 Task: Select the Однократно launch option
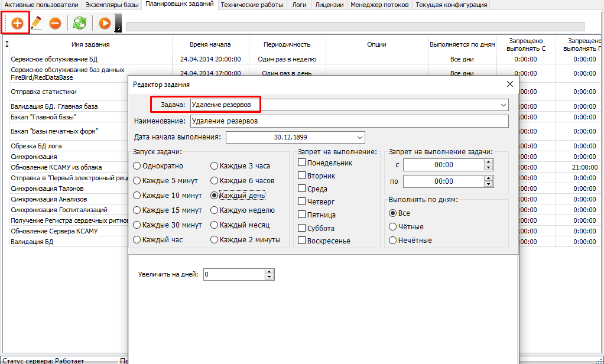[158, 166]
